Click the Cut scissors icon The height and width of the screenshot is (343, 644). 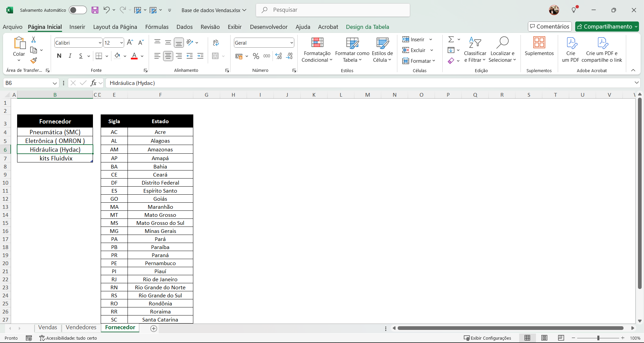(x=34, y=40)
